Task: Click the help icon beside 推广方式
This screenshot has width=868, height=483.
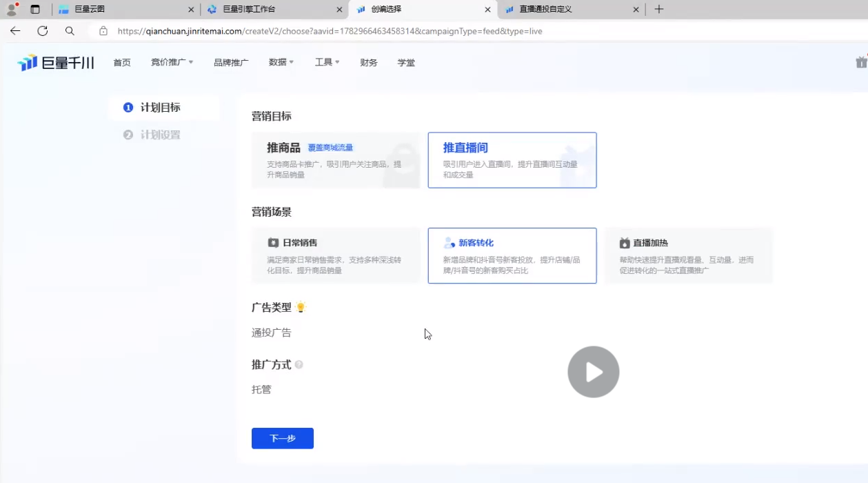Action: 299,364
